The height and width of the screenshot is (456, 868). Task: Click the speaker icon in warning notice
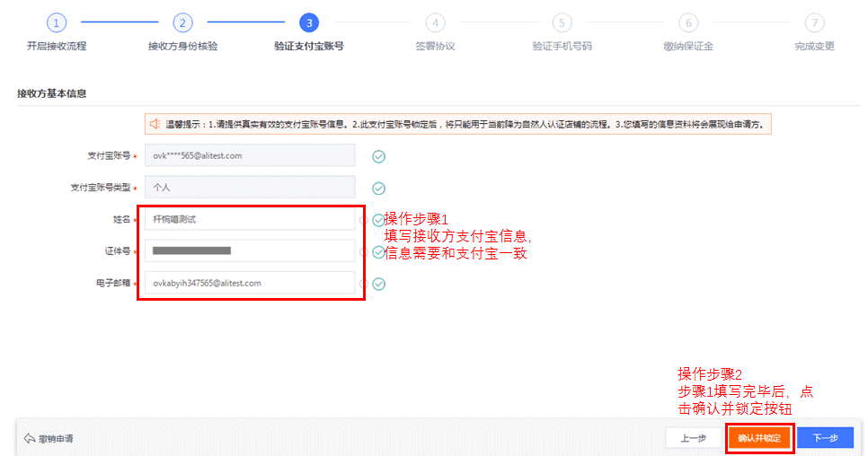coord(155,124)
